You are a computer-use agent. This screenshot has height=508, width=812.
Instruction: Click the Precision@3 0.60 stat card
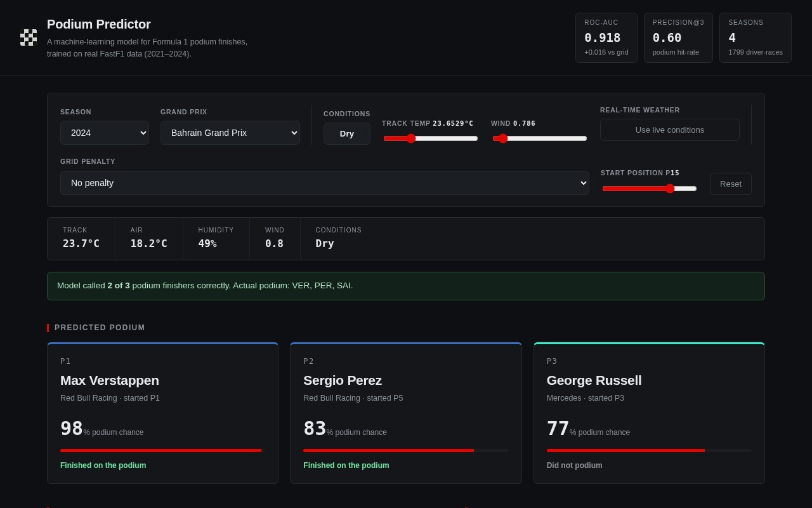click(678, 37)
